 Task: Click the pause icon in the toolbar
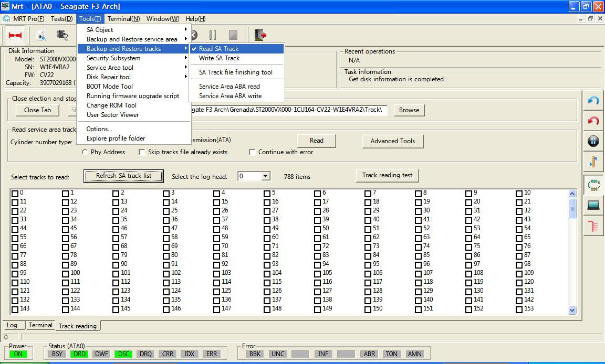213,36
